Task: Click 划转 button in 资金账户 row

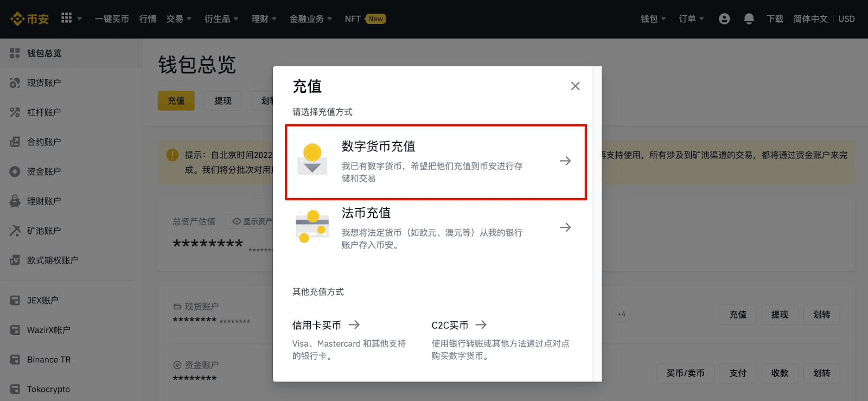Action: click(821, 373)
